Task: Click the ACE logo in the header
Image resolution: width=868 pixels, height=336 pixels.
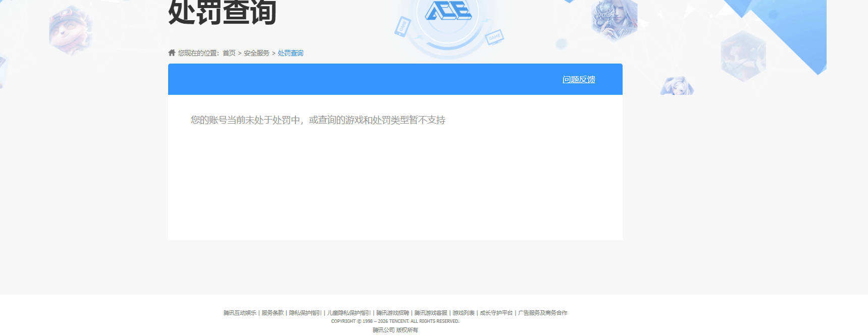Action: pos(448,10)
